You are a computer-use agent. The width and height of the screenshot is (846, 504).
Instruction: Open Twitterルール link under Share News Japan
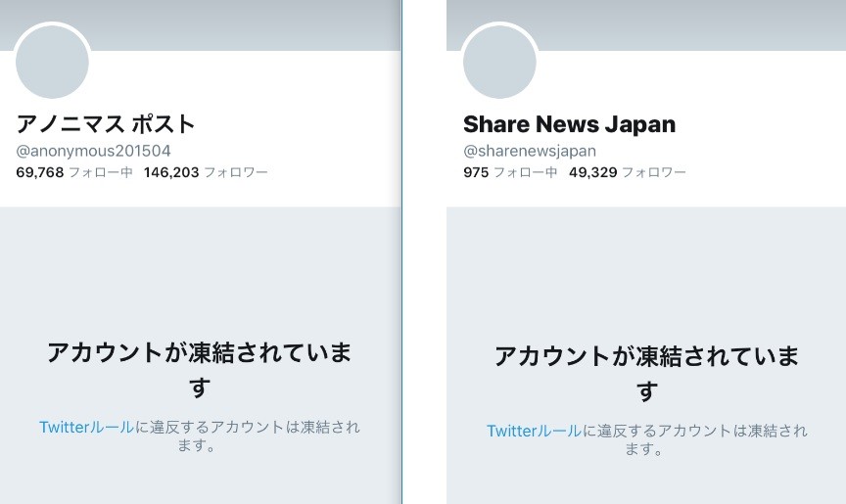534,431
